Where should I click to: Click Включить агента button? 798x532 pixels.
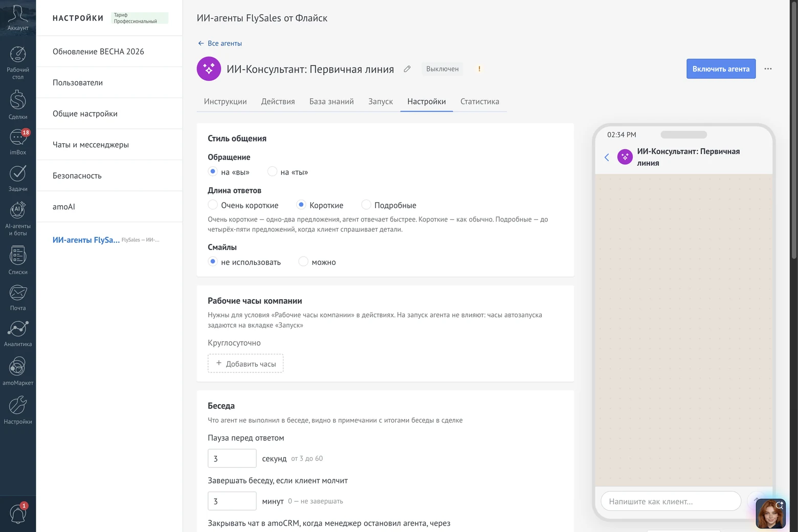(x=721, y=69)
